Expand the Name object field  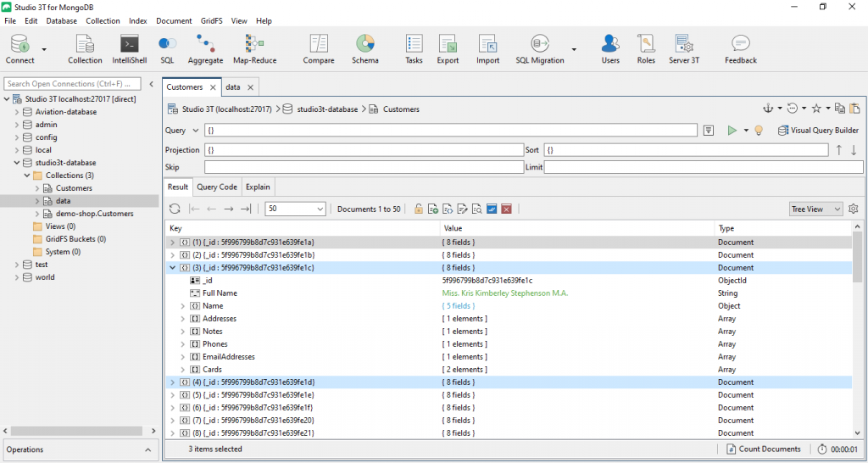[x=183, y=306]
